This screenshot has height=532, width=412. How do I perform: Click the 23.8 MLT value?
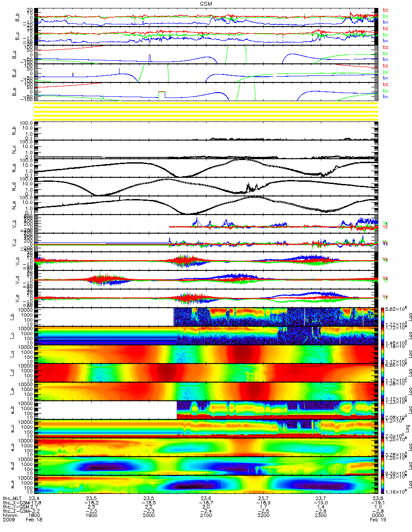pos(378,498)
